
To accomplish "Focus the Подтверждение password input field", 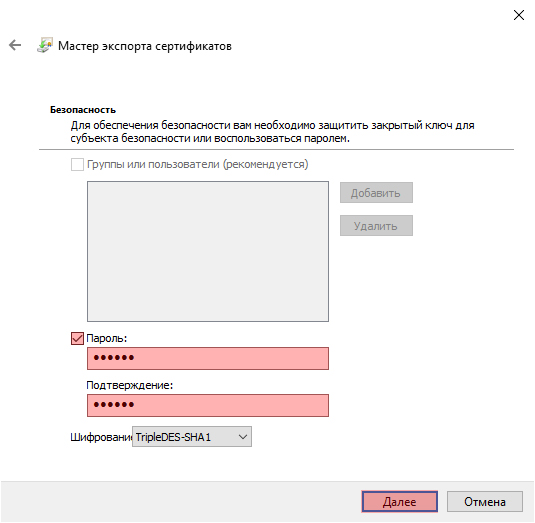I will click(x=208, y=405).
